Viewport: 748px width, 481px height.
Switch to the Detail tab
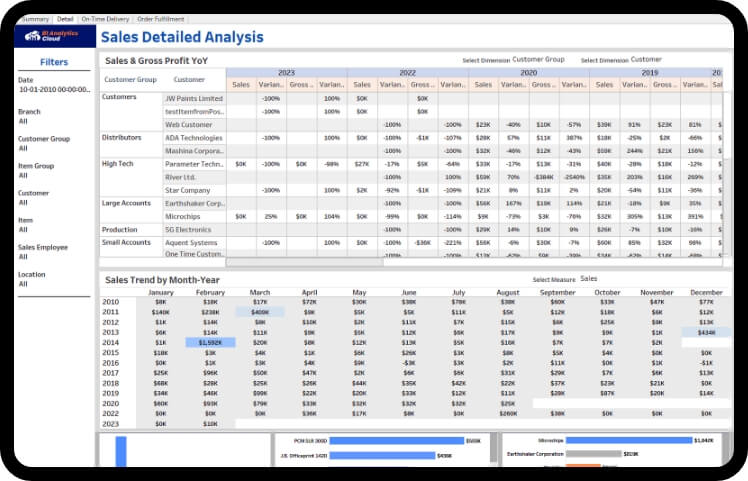(x=65, y=19)
